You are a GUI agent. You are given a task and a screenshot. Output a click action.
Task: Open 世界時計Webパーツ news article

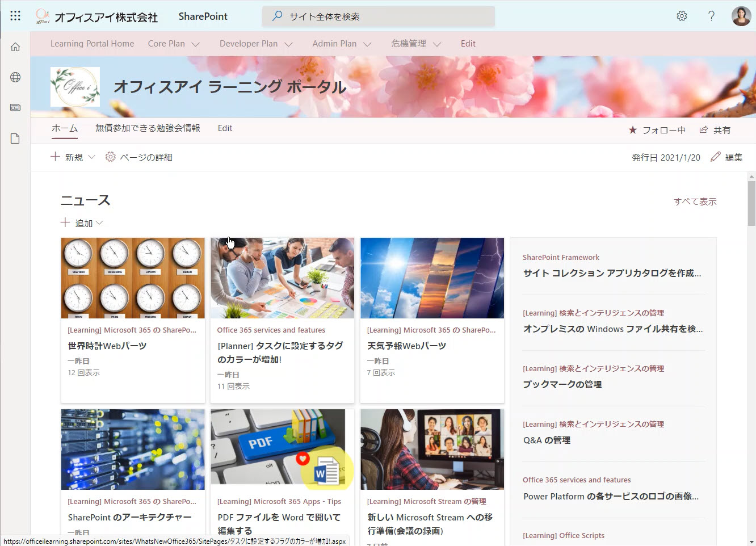point(107,346)
